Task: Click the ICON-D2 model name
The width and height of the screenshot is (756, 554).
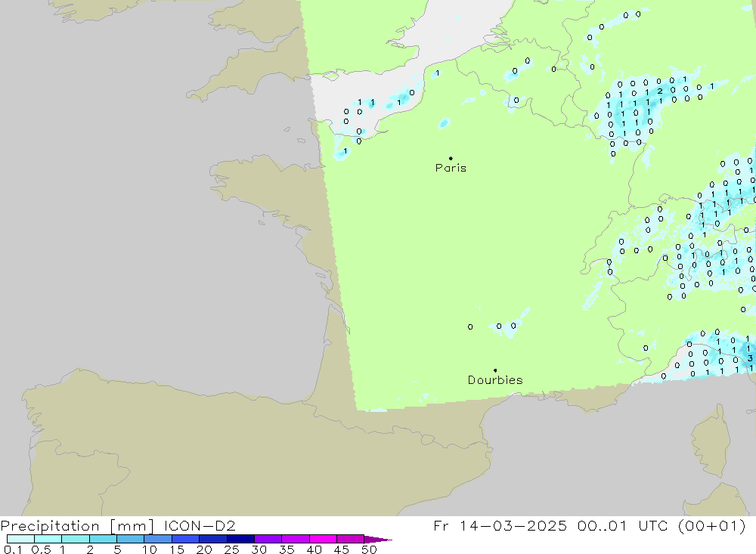Action: pos(200,525)
